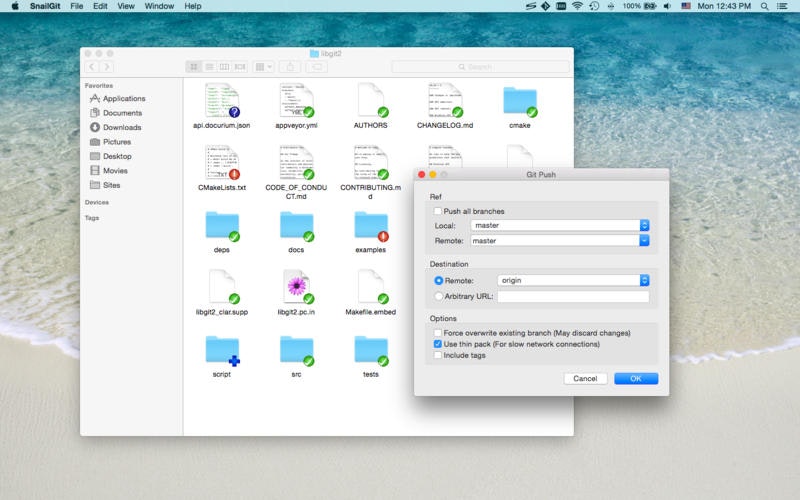Open Downloads in Finder sidebar

(115, 127)
